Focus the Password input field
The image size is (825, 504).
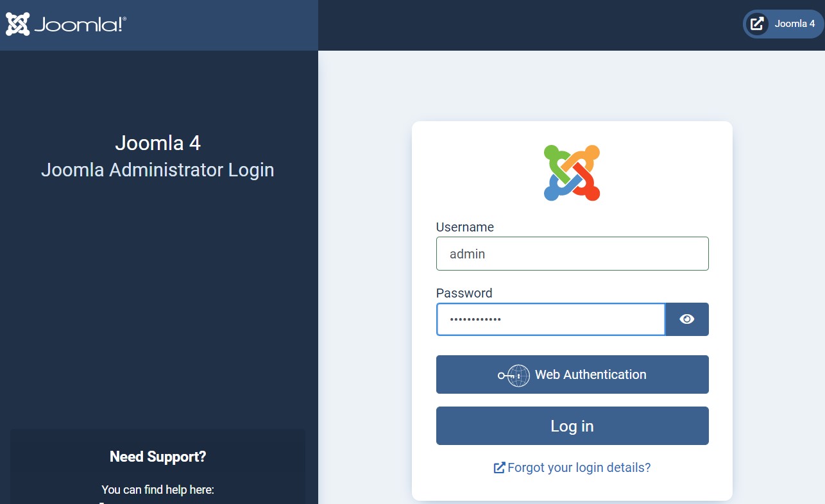pyautogui.click(x=550, y=319)
